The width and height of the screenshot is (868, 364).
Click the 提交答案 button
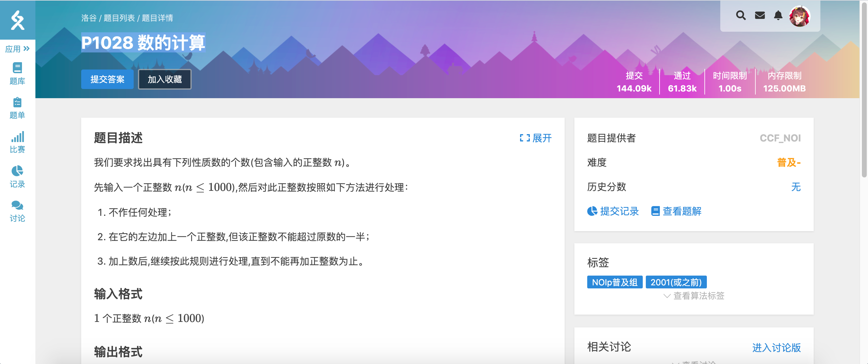107,79
